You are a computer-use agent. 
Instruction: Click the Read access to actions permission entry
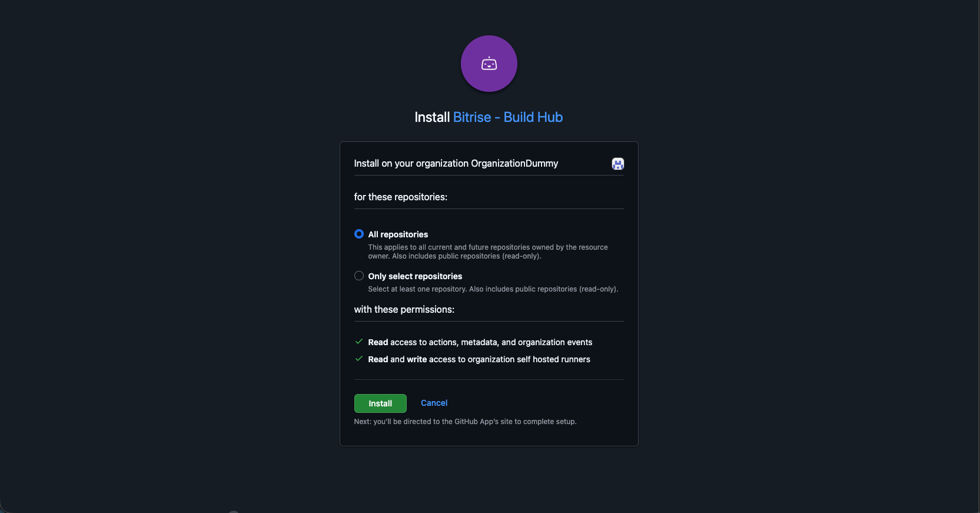click(x=480, y=342)
